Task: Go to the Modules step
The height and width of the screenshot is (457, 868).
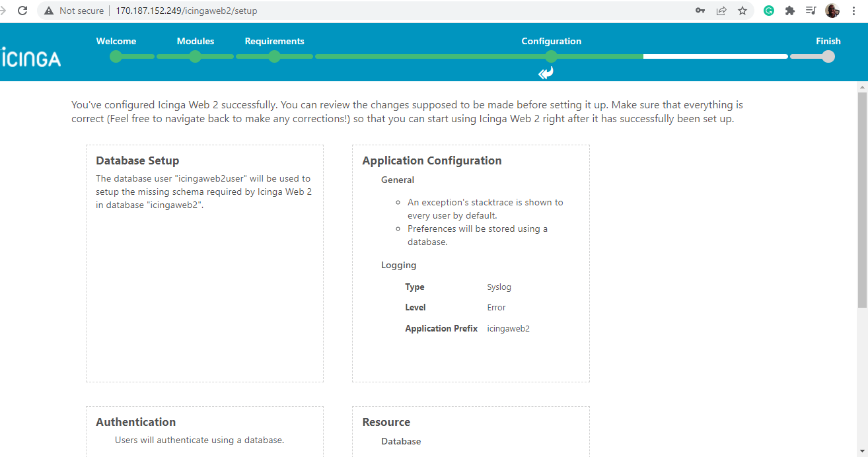Action: (x=196, y=41)
